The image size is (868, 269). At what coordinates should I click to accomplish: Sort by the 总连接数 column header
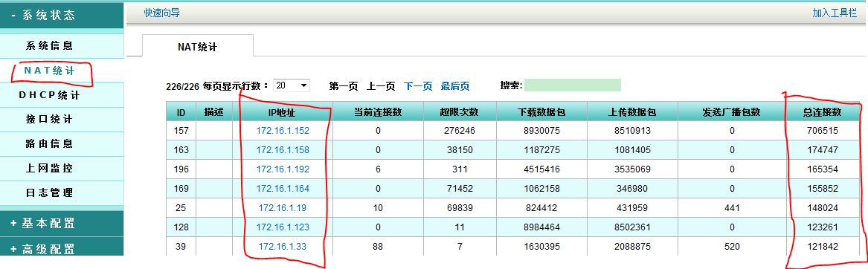click(x=823, y=111)
